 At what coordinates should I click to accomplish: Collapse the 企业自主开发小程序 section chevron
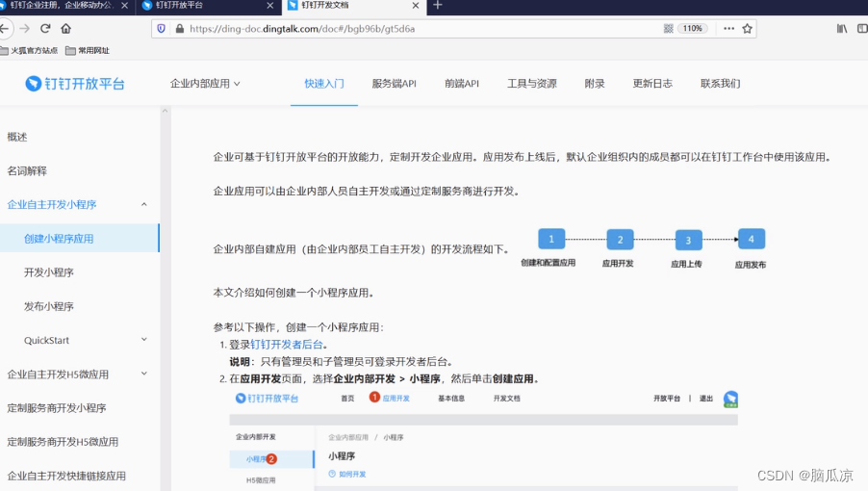(144, 204)
